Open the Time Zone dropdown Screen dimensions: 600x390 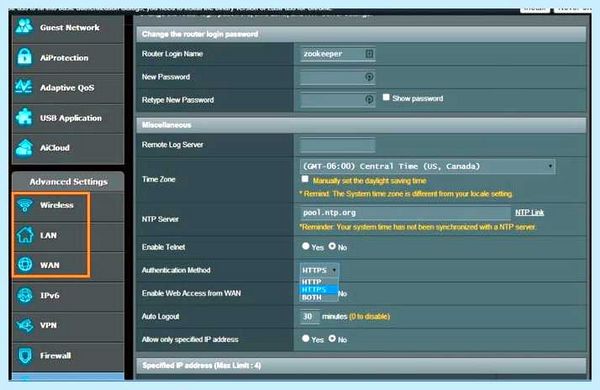(427, 166)
